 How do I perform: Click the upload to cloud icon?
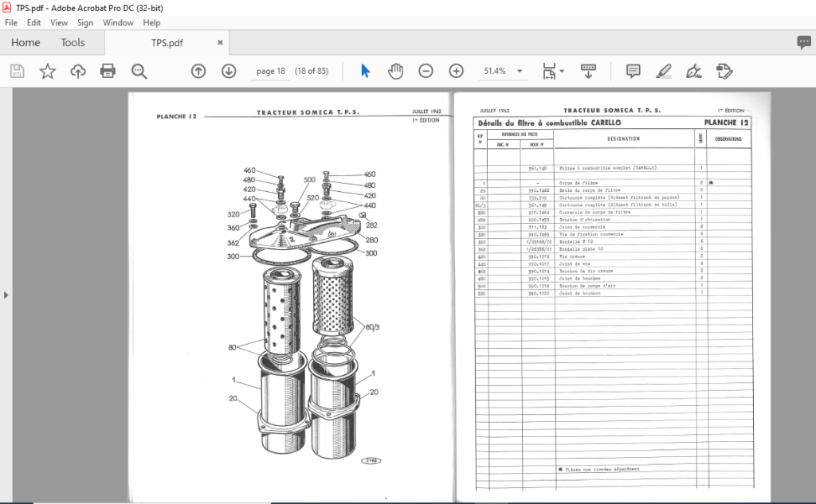[x=78, y=71]
